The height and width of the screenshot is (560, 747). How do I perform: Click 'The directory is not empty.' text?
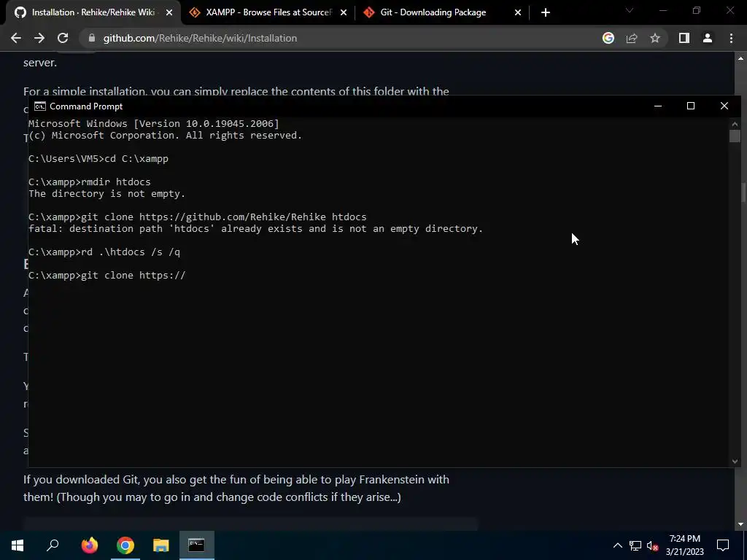[107, 194]
